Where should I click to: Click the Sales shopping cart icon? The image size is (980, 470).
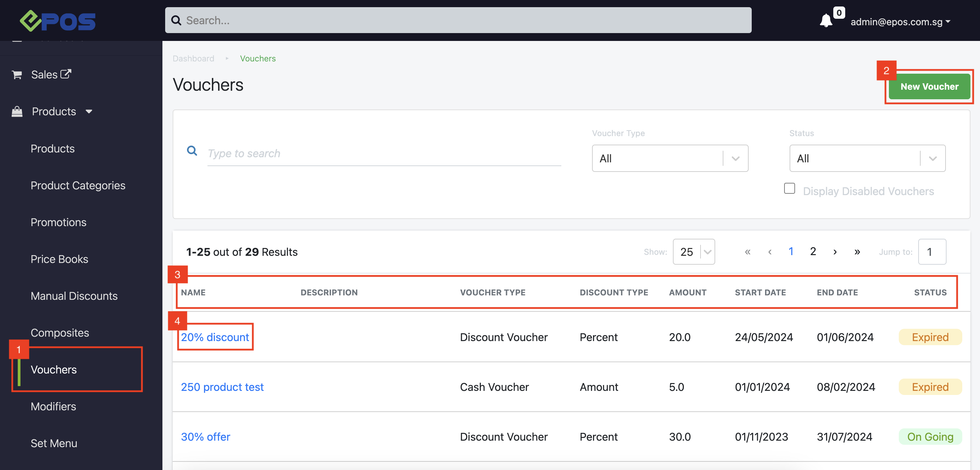click(x=17, y=75)
